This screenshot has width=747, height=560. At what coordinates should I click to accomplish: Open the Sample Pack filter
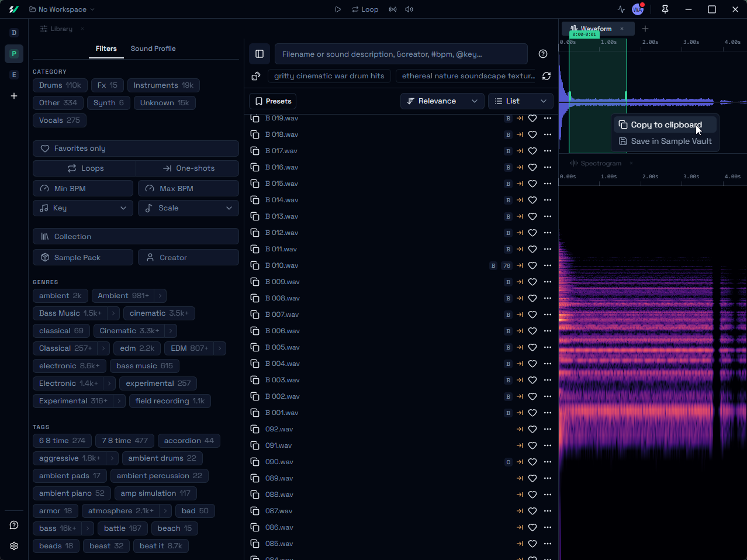[83, 257]
